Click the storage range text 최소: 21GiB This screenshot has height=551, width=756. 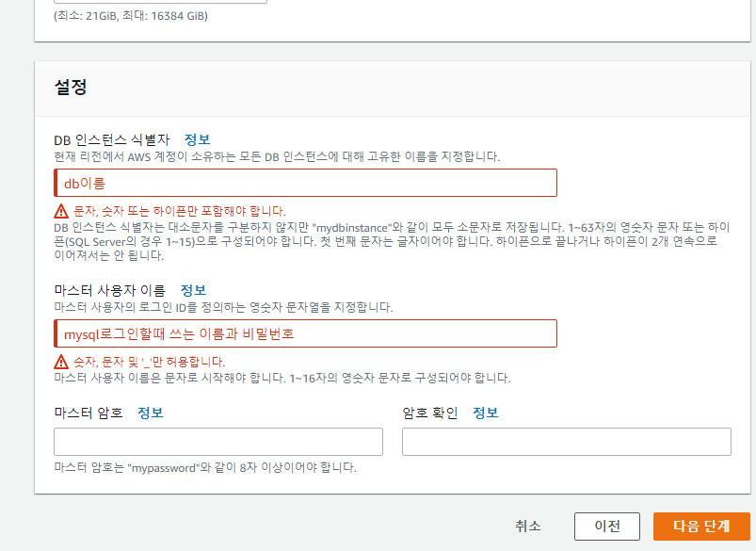(131, 16)
